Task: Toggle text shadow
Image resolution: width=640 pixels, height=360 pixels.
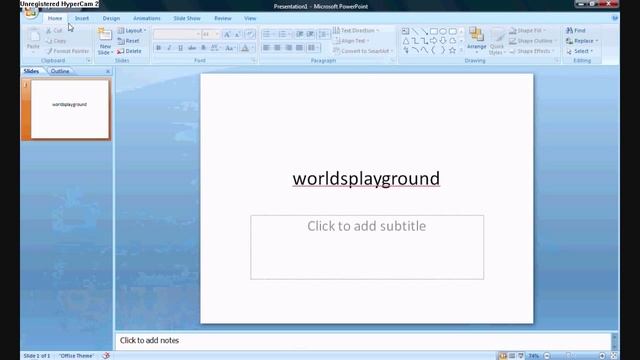Action: [x=203, y=48]
